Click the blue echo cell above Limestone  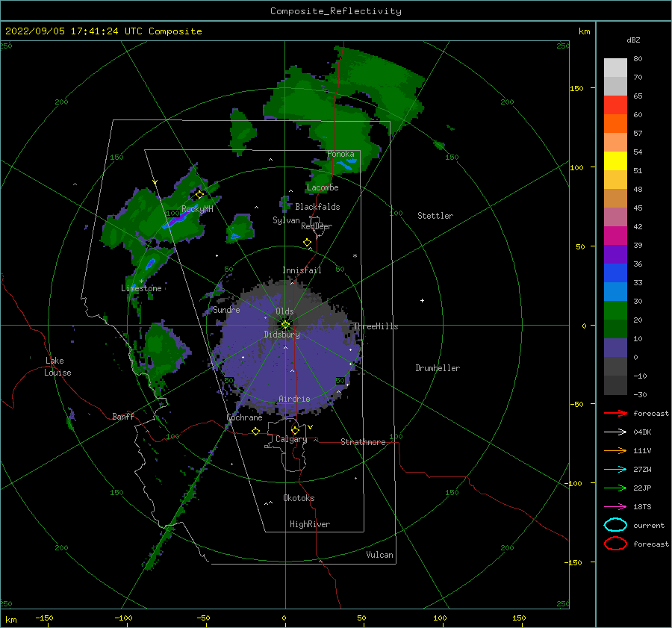[x=150, y=264]
